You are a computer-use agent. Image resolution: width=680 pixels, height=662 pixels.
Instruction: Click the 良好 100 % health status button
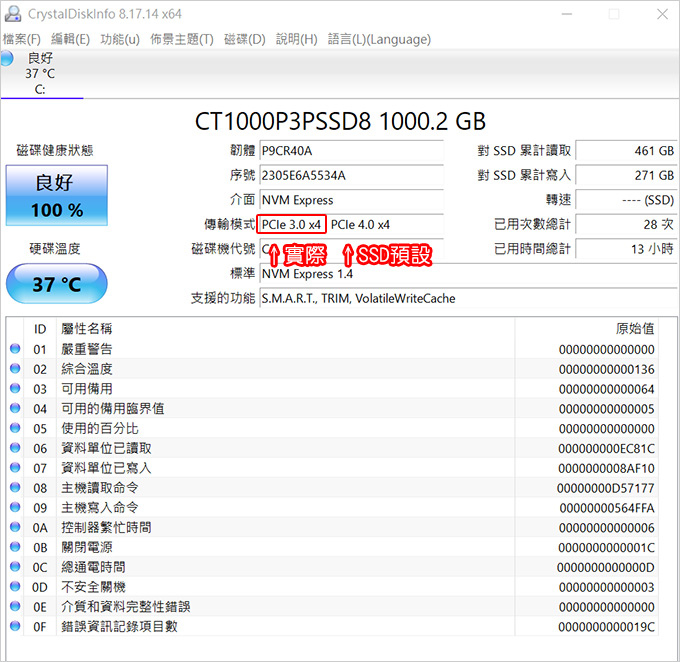(57, 195)
